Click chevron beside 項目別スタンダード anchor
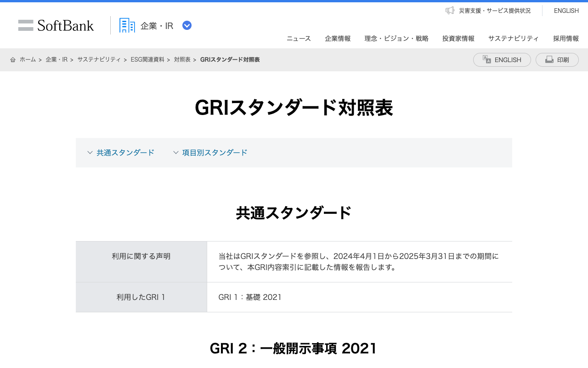Image resolution: width=588 pixels, height=368 pixels. click(176, 153)
